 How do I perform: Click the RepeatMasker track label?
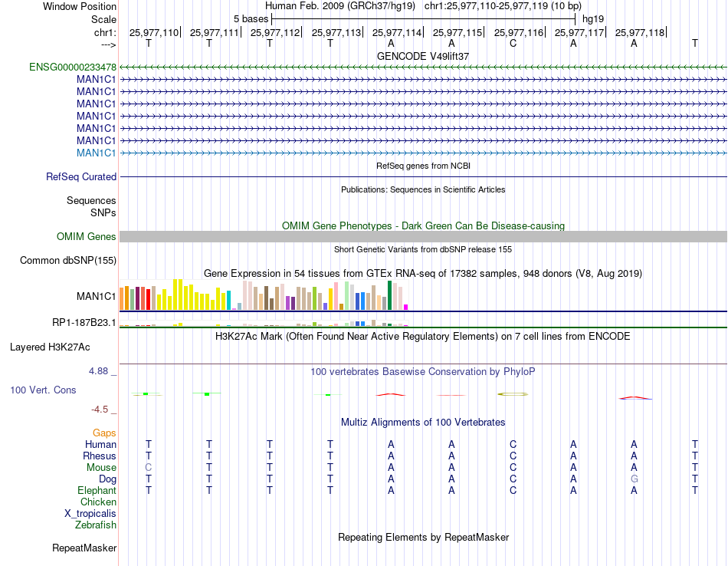coord(84,548)
